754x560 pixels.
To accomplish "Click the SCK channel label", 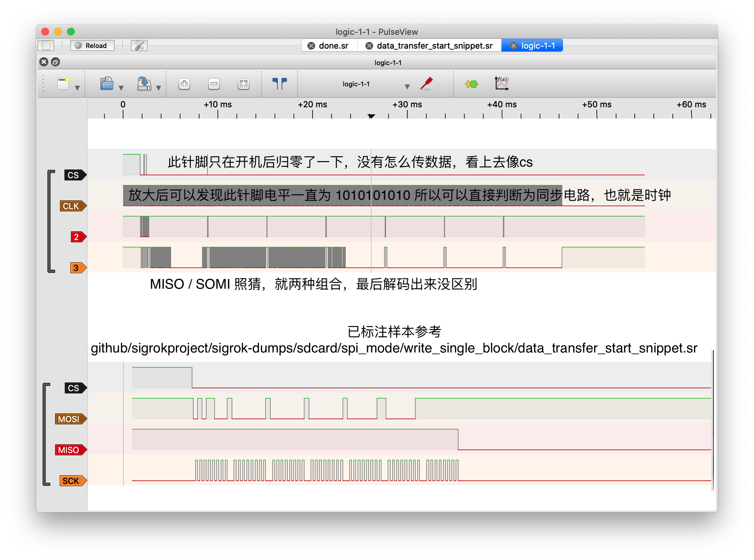I will click(73, 480).
